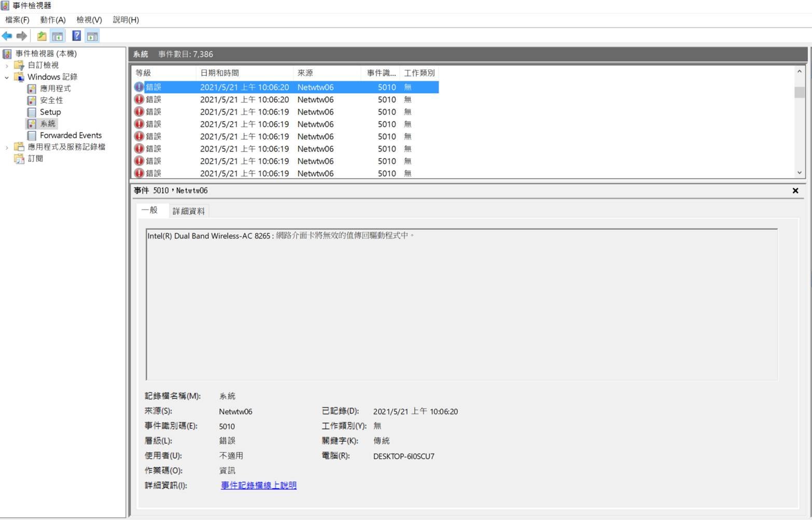Image resolution: width=812 pixels, height=520 pixels.
Task: Switch to the 詳細資料 tab
Action: click(189, 211)
